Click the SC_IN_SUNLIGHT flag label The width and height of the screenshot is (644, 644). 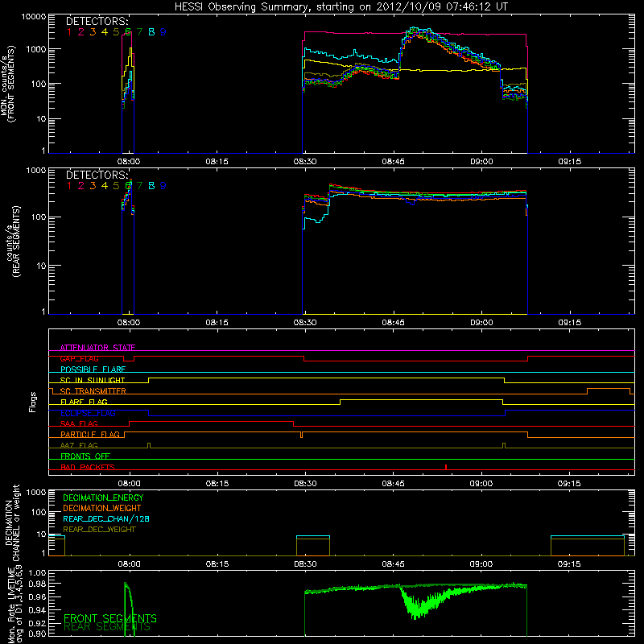coord(93,380)
